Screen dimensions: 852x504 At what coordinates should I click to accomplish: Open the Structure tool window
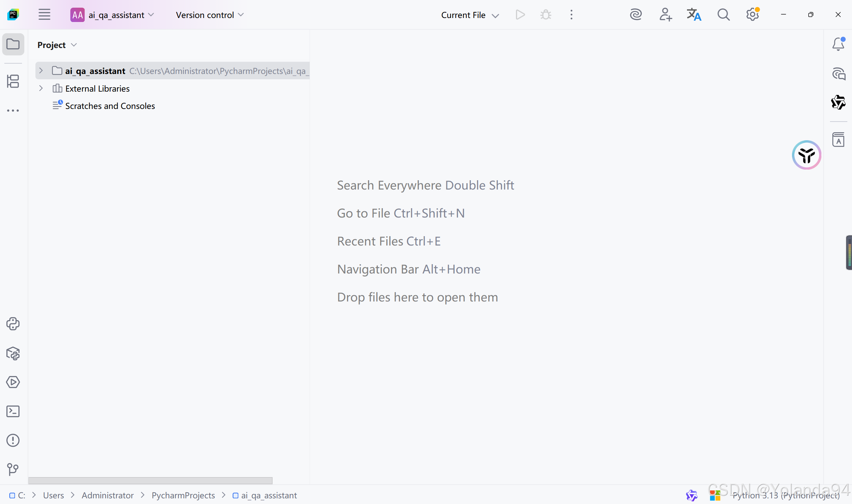[13, 82]
